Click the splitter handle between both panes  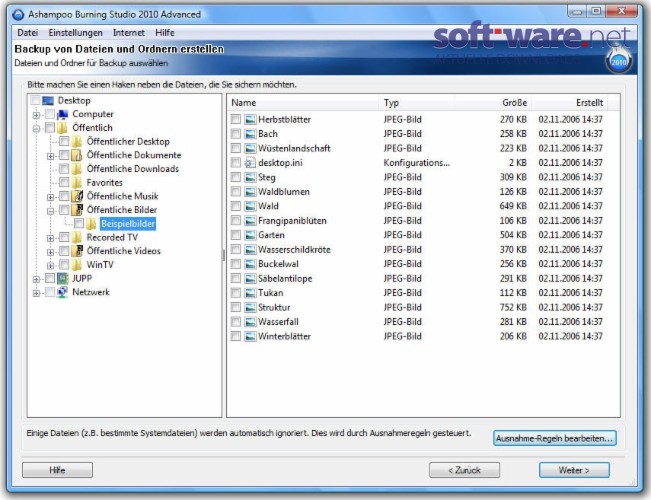coord(224,255)
